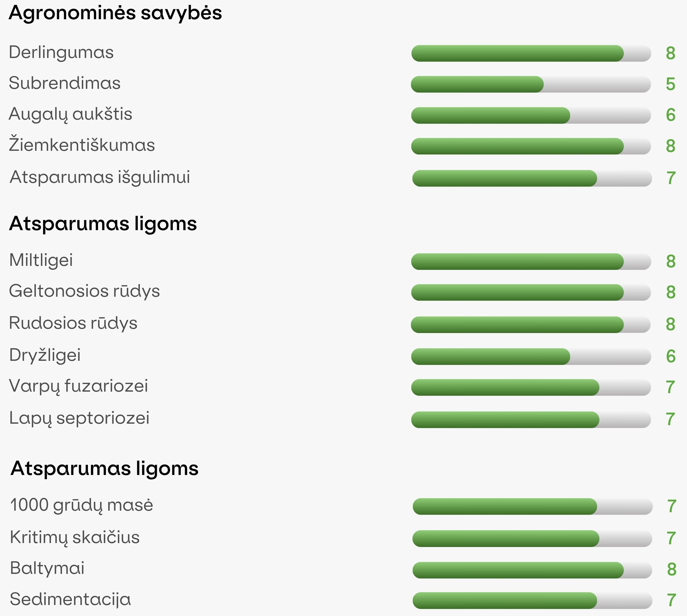Screen dimensions: 687x616
Task: Select the Miltligei resistance bar
Action: pos(531,262)
